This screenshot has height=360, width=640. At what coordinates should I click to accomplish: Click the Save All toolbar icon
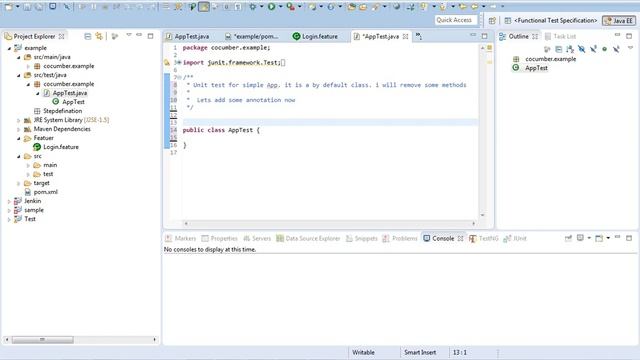pyautogui.click(x=39, y=7)
